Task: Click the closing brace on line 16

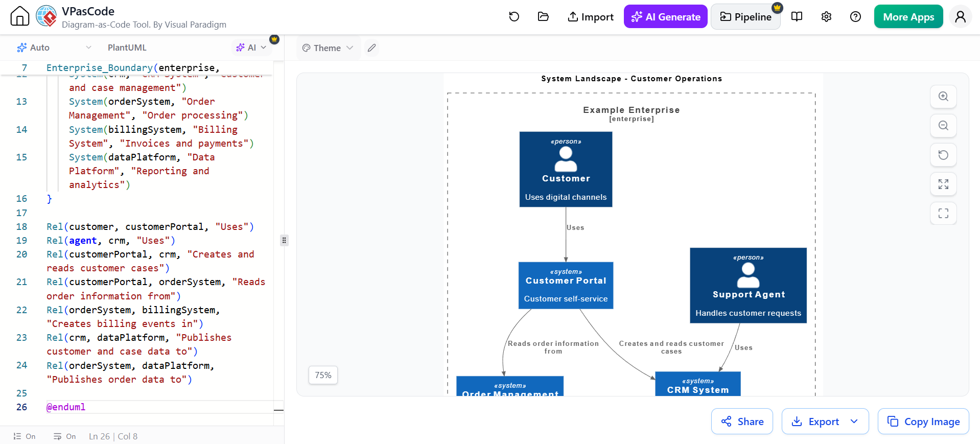Action: (x=49, y=199)
